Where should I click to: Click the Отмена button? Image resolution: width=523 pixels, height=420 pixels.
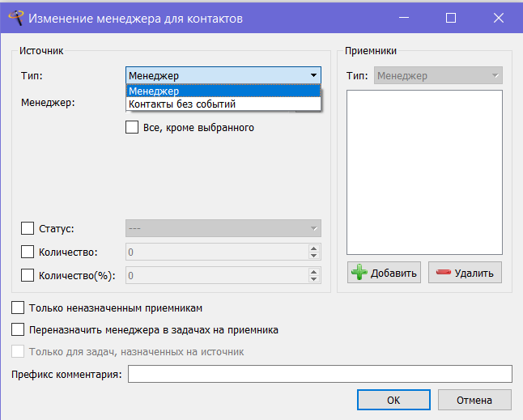pyautogui.click(x=474, y=400)
